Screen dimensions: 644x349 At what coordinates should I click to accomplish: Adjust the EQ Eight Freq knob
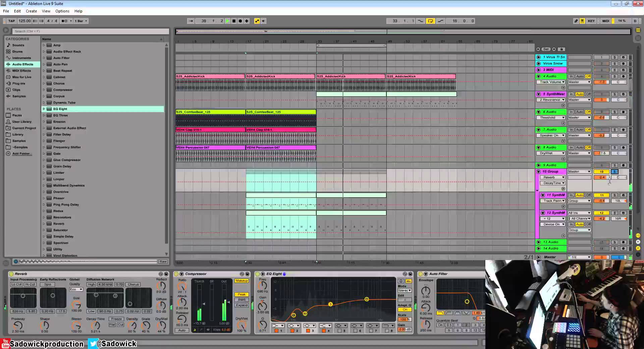[262, 286]
